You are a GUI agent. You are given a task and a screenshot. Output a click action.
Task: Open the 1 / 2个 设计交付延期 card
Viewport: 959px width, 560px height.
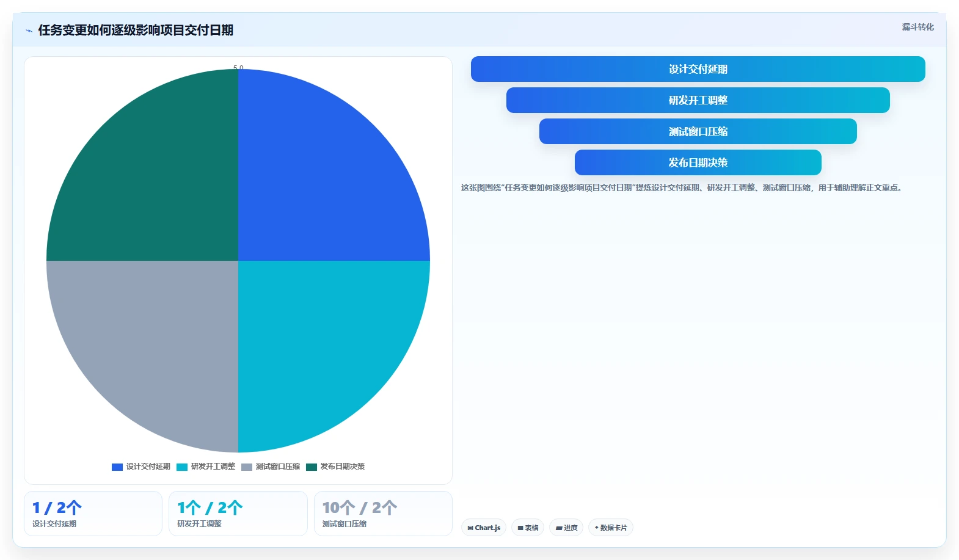pos(93,514)
